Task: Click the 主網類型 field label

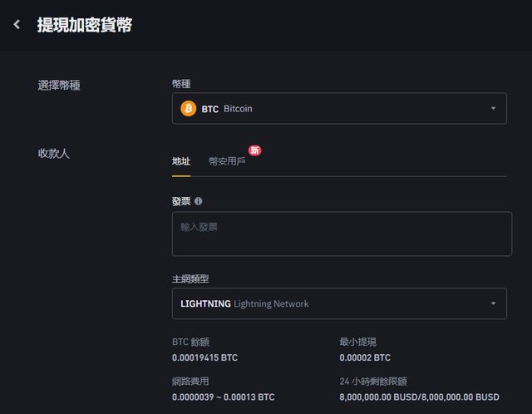Action: pyautogui.click(x=190, y=278)
